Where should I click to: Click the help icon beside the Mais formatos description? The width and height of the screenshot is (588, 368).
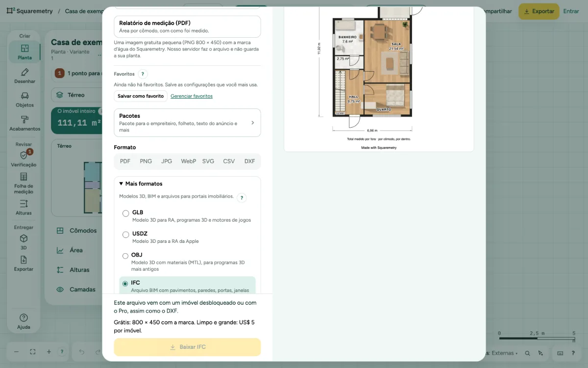coord(242,198)
